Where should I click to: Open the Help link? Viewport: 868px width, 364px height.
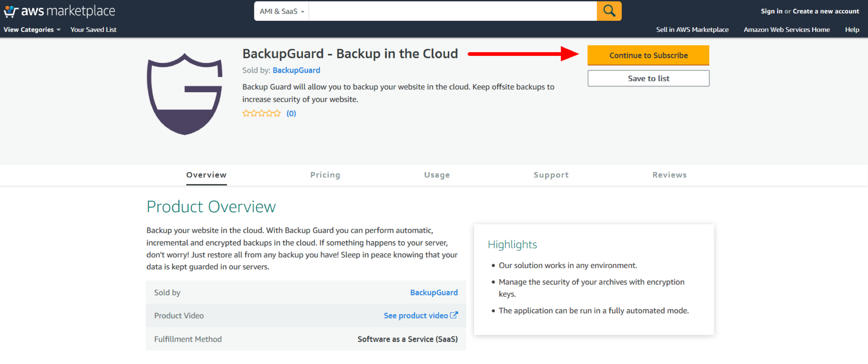[x=852, y=29]
